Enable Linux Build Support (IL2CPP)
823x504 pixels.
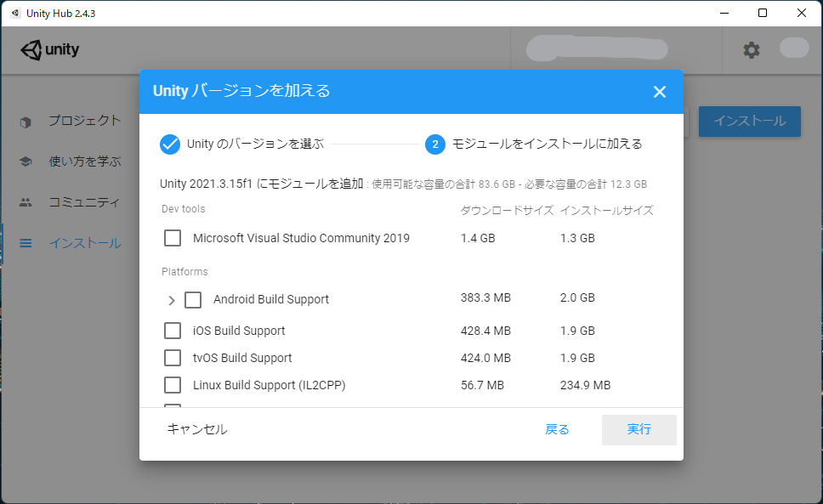tap(173, 384)
